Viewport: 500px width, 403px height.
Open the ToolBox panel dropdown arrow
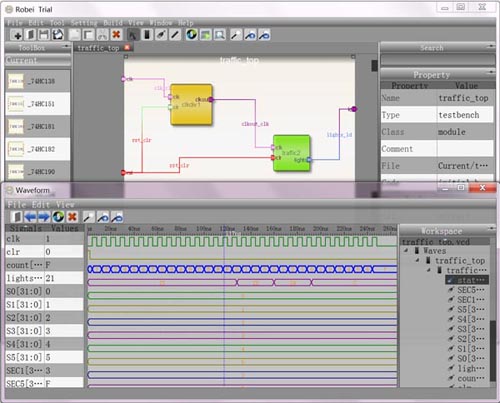pyautogui.click(x=66, y=46)
